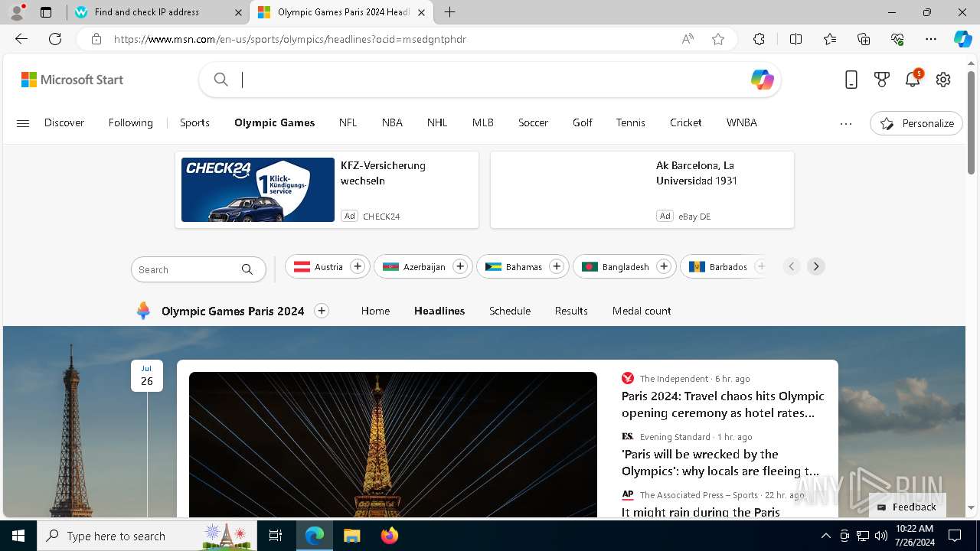980x551 pixels.
Task: Focus the country Search input
Action: tap(185, 269)
